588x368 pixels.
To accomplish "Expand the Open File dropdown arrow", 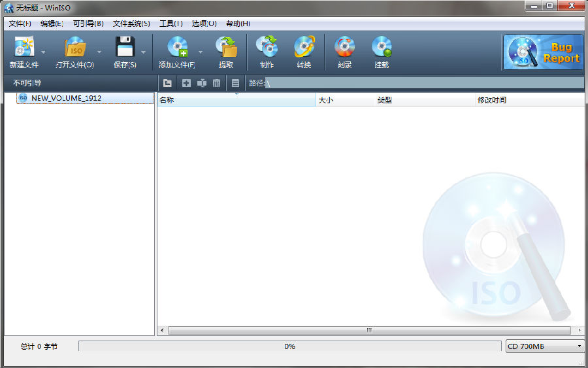I will [x=99, y=52].
